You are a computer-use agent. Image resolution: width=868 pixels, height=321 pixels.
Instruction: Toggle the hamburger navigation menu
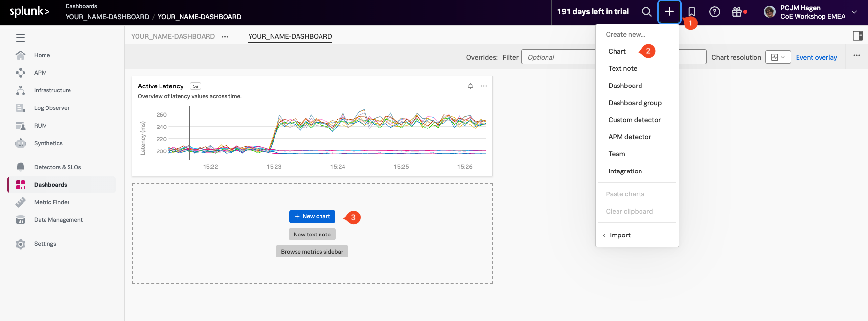click(21, 38)
